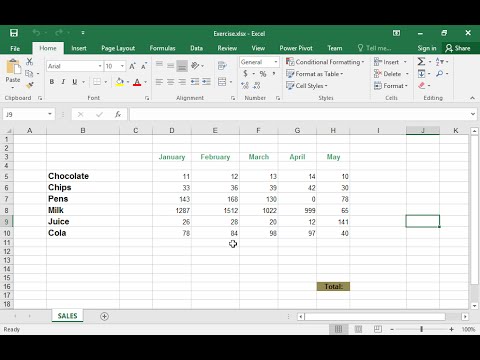Switch to the Formulas tab
Viewport: 480px width, 360px height.
[x=162, y=48]
